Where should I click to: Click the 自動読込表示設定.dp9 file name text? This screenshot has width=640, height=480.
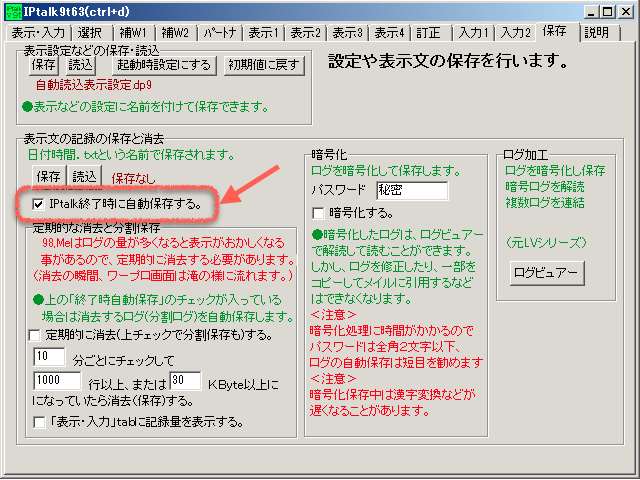click(x=94, y=85)
